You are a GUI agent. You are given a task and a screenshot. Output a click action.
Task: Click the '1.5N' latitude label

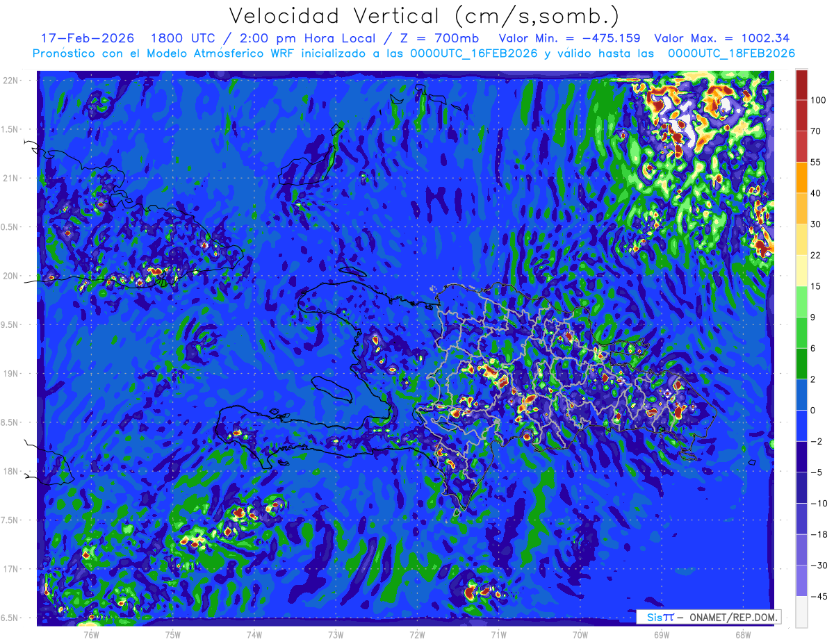10,129
